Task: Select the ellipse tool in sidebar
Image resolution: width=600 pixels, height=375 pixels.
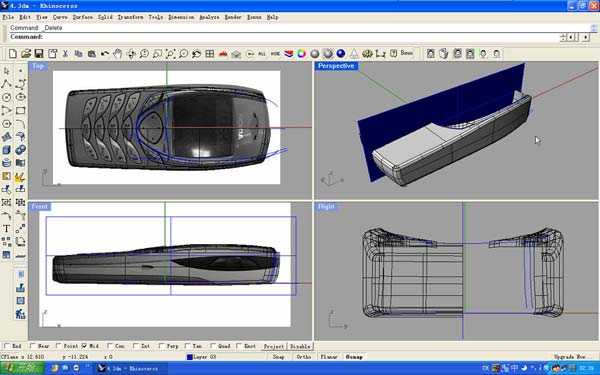Action: (x=20, y=97)
